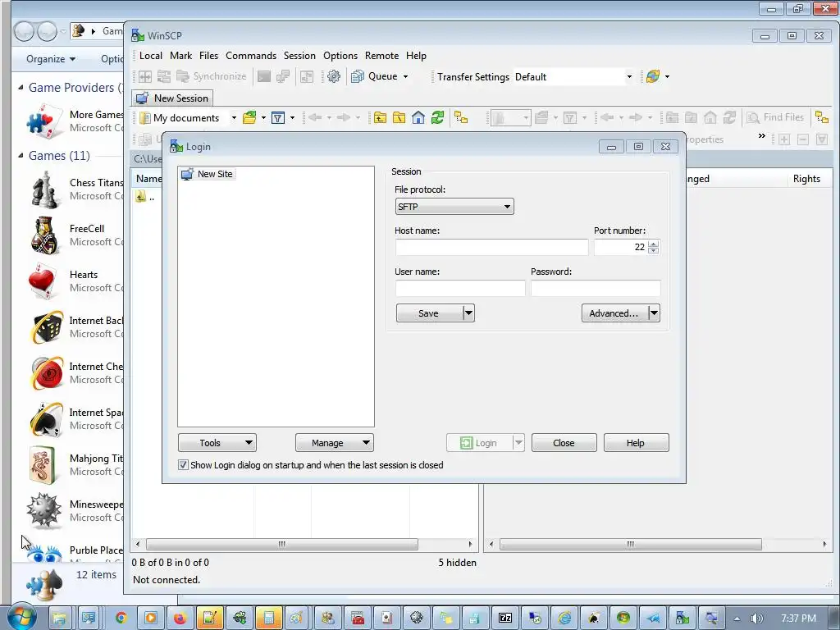
Task: Click parent directory '..' row
Action: click(x=146, y=197)
